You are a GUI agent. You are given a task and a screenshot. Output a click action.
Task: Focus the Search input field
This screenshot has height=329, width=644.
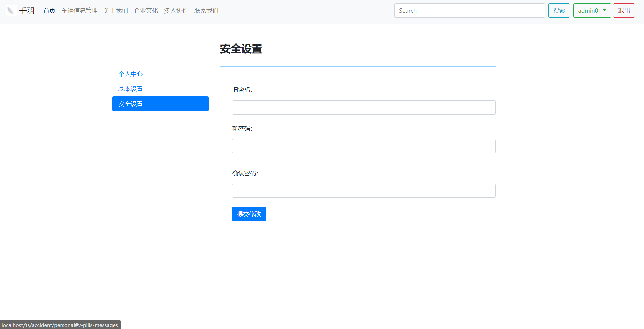pyautogui.click(x=469, y=11)
